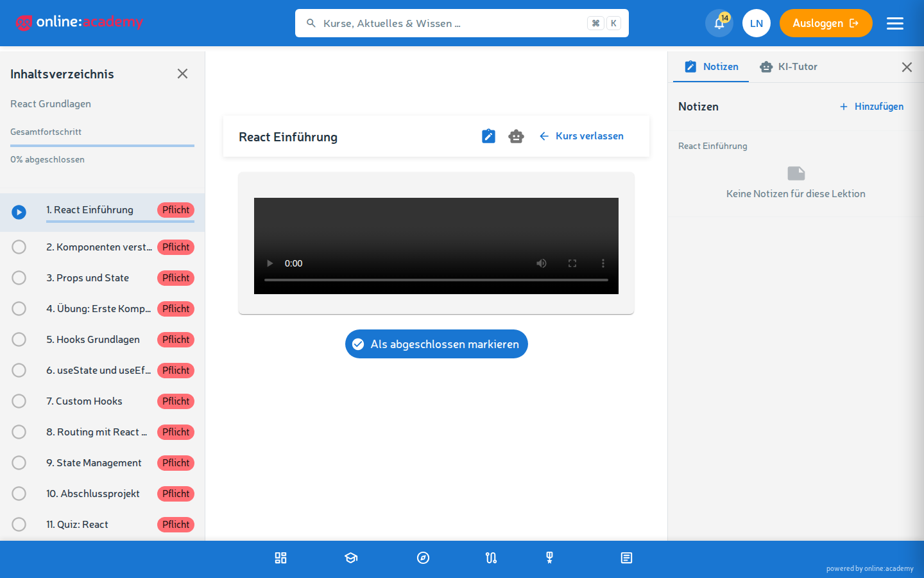Image resolution: width=924 pixels, height=578 pixels.
Task: Open the LN user avatar menu
Action: pyautogui.click(x=757, y=23)
